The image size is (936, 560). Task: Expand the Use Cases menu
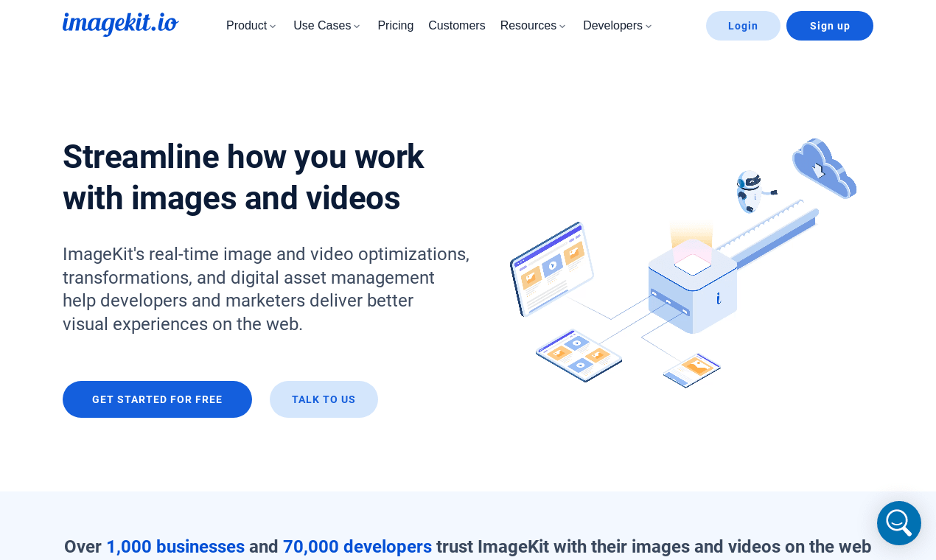326,26
